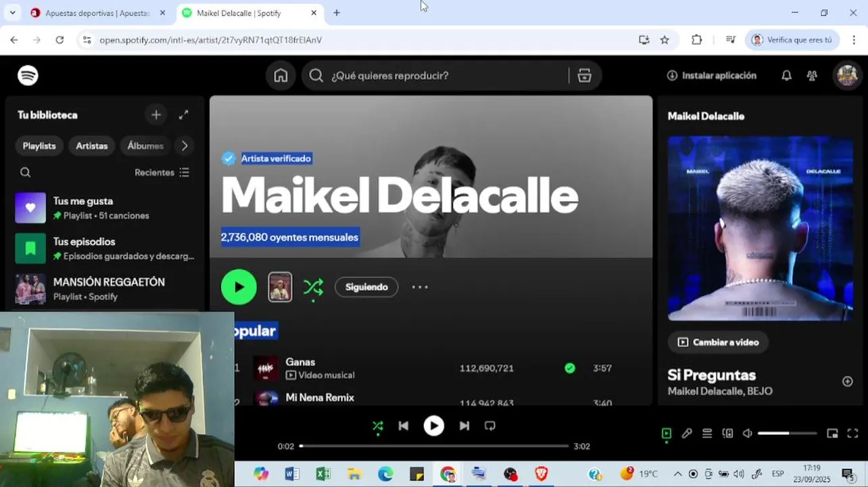
Task: Show hidden system tray icons chevron
Action: pyautogui.click(x=677, y=473)
